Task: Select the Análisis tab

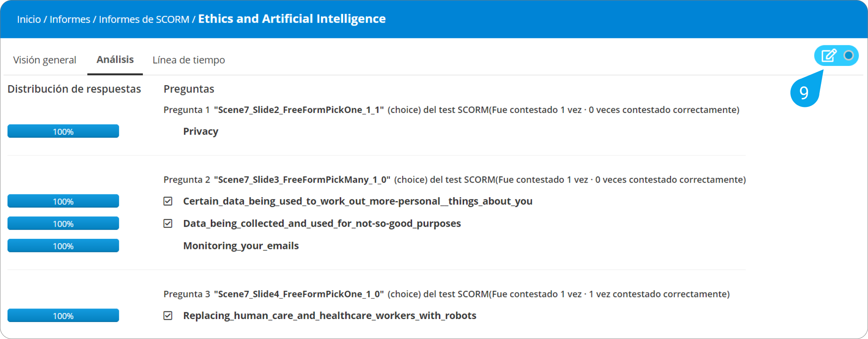Action: click(115, 60)
